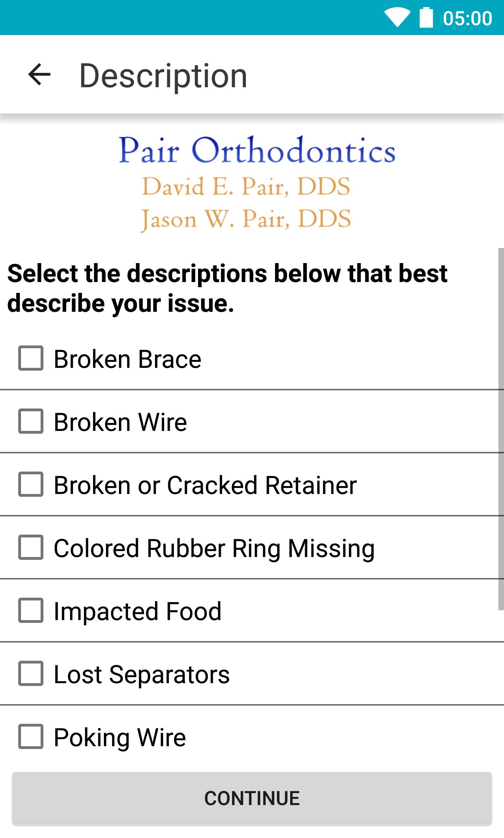Check the Colored Rubber Ring Missing box
Screen dimensions: 504x838
(31, 548)
